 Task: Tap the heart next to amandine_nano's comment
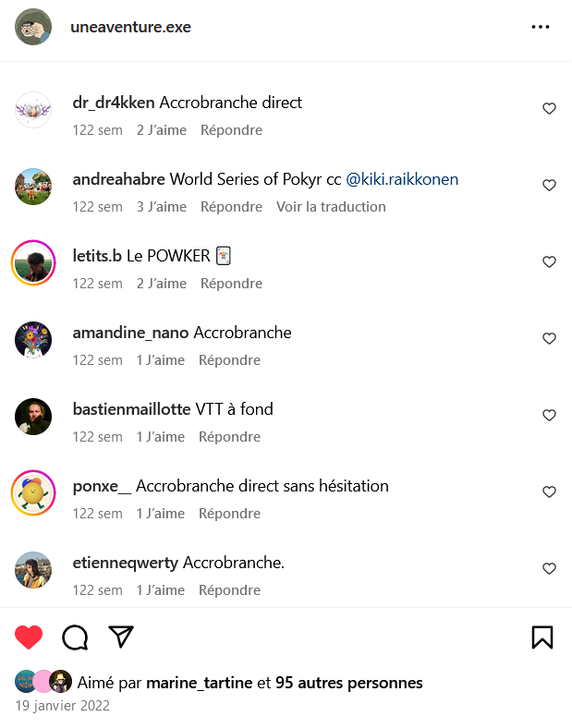(x=549, y=338)
